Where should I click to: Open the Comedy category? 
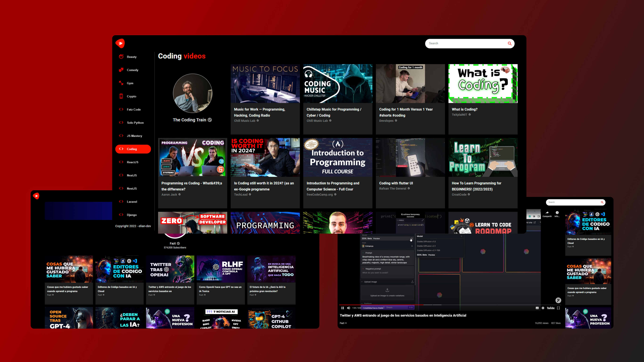(133, 70)
